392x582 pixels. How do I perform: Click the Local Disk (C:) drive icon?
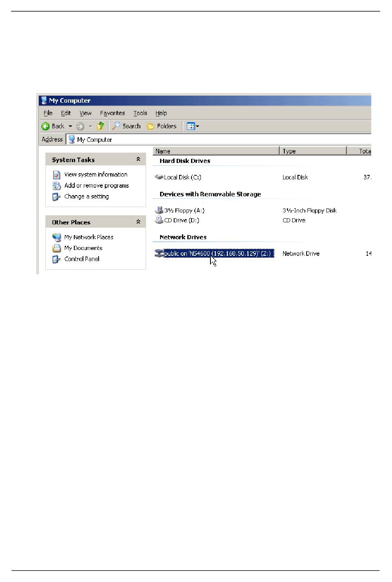coord(159,177)
